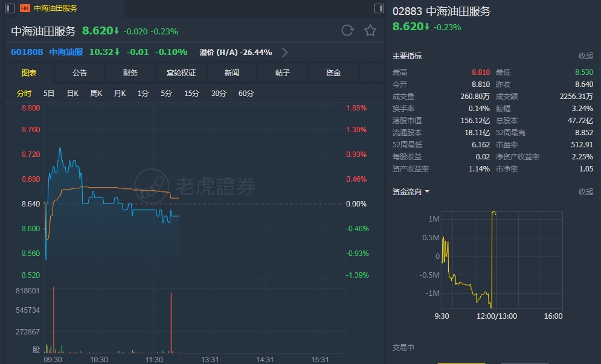Collapse the 资金流向 section
Image resolution: width=601 pixels, height=364 pixels.
click(x=586, y=192)
